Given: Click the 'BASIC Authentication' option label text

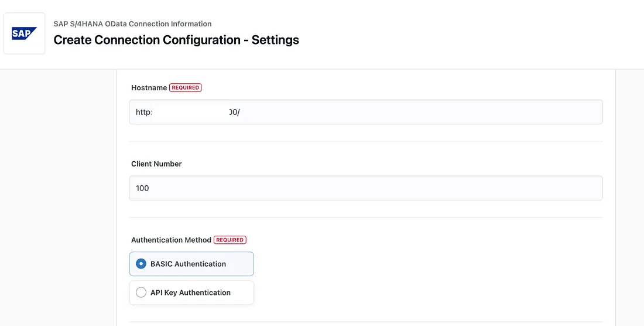Looking at the screenshot, I should tap(188, 264).
